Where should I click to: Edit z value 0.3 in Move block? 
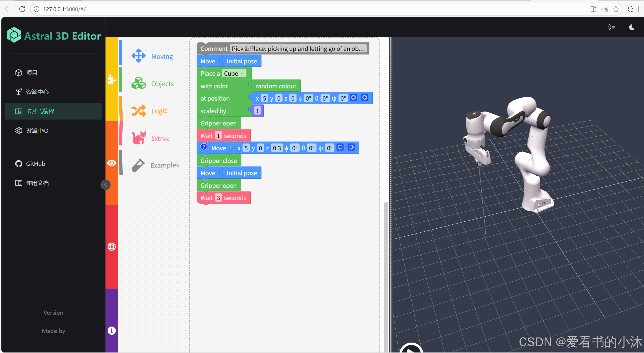click(277, 148)
